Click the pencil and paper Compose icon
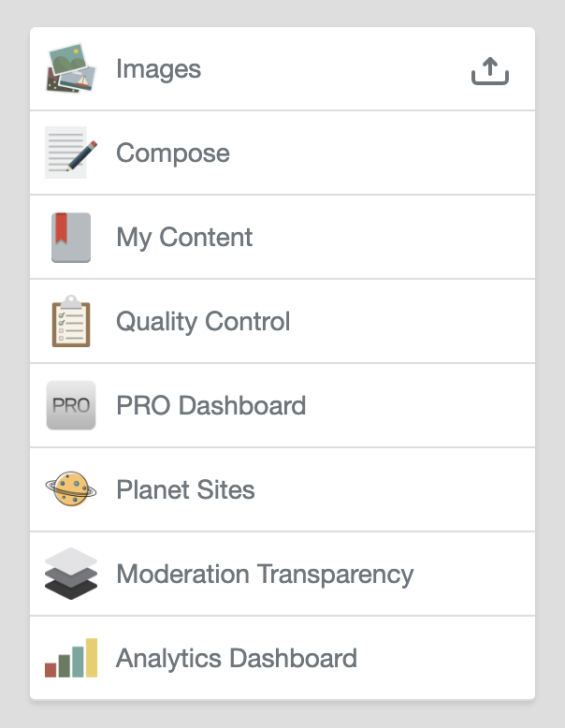The image size is (565, 728). (70, 153)
